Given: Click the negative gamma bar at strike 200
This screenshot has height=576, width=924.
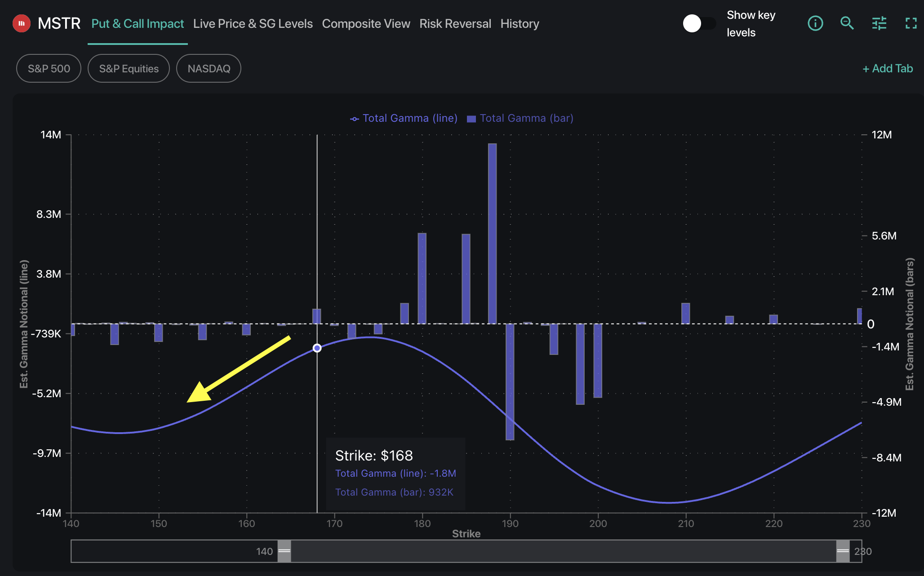Looking at the screenshot, I should click(598, 361).
